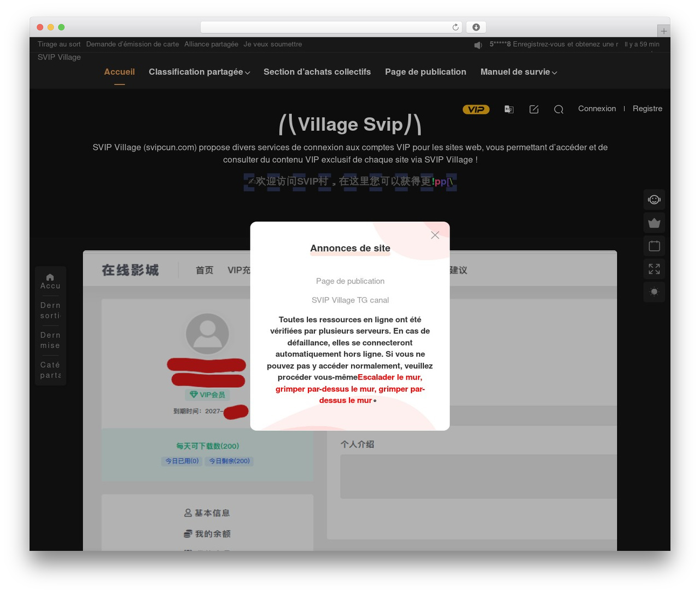
Task: Open a new browser tab with plus
Action: tap(663, 31)
